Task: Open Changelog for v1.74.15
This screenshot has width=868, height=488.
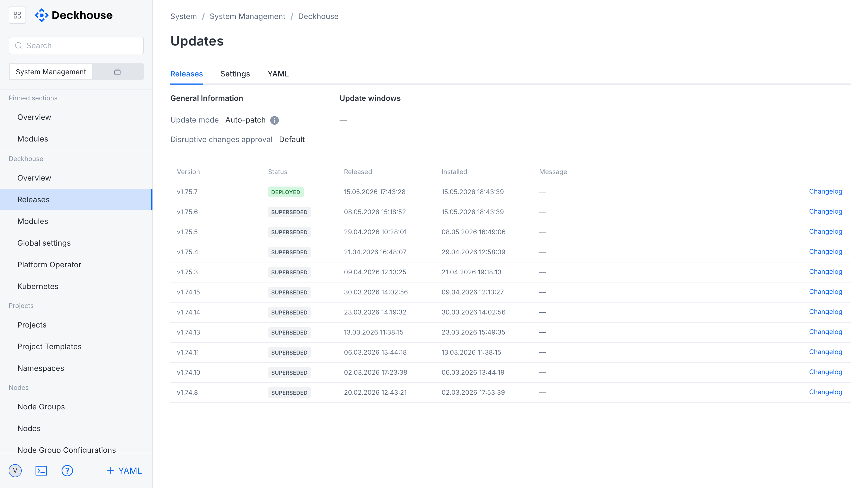Action: 825,292
